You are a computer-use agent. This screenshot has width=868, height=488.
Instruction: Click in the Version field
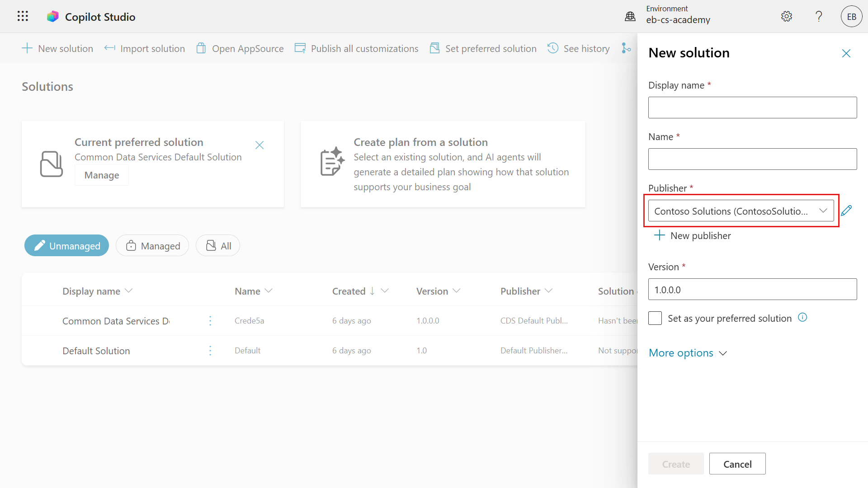coord(752,290)
